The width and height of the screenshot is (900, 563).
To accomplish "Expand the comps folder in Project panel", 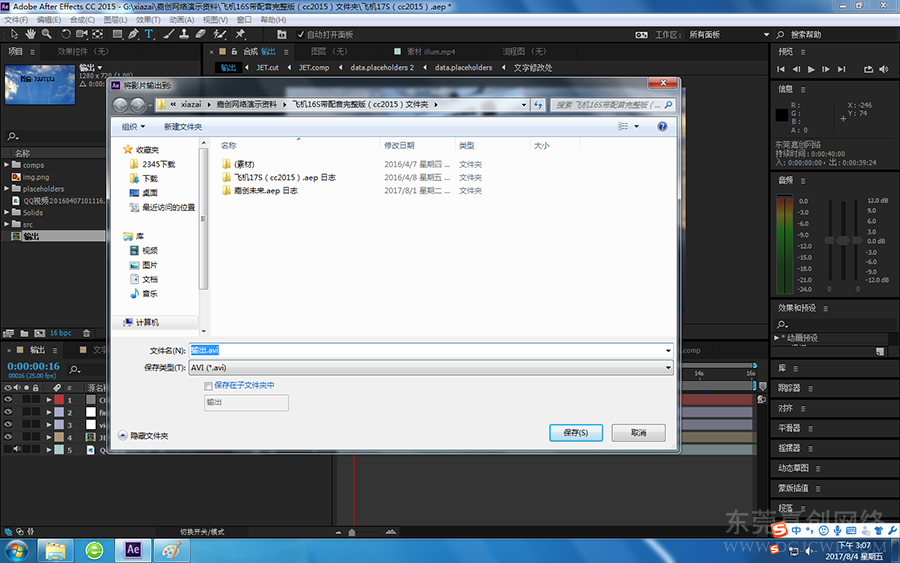I will (x=6, y=165).
